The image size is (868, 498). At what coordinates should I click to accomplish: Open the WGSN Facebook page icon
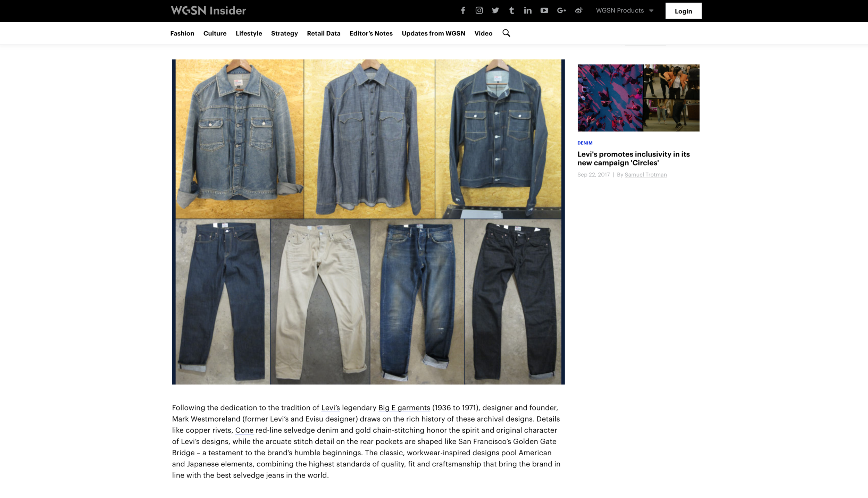[x=463, y=10]
